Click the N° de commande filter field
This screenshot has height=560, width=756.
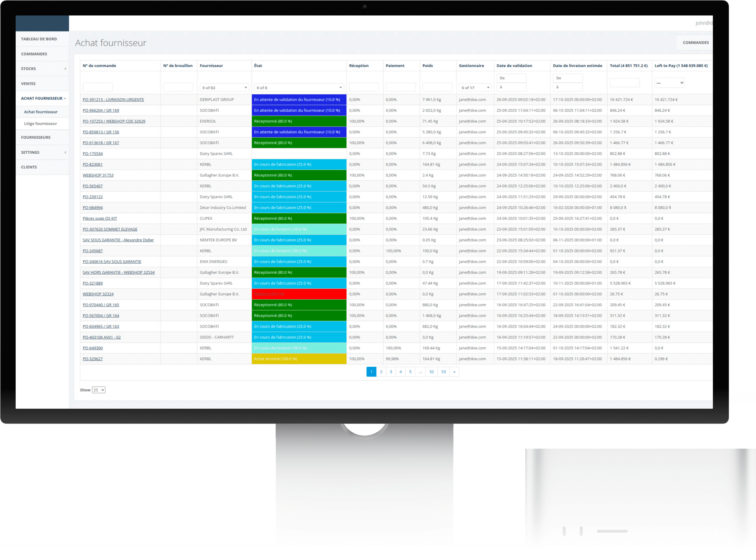98,87
